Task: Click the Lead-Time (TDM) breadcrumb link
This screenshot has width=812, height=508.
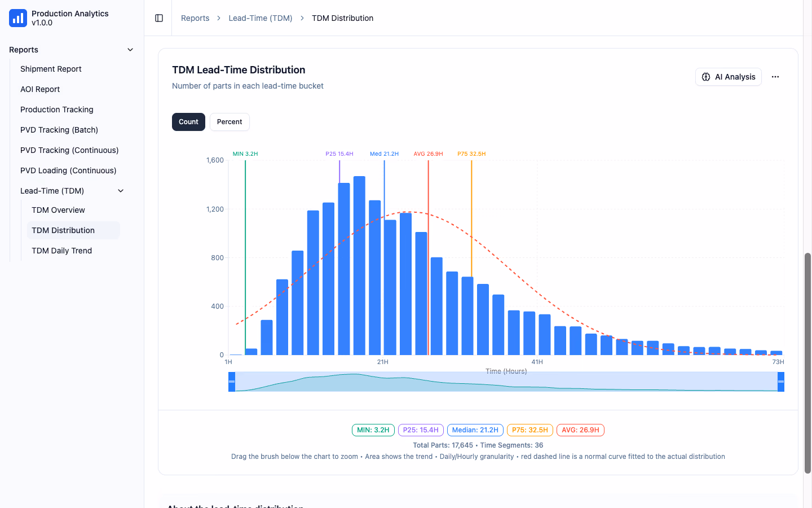Action: [261, 18]
